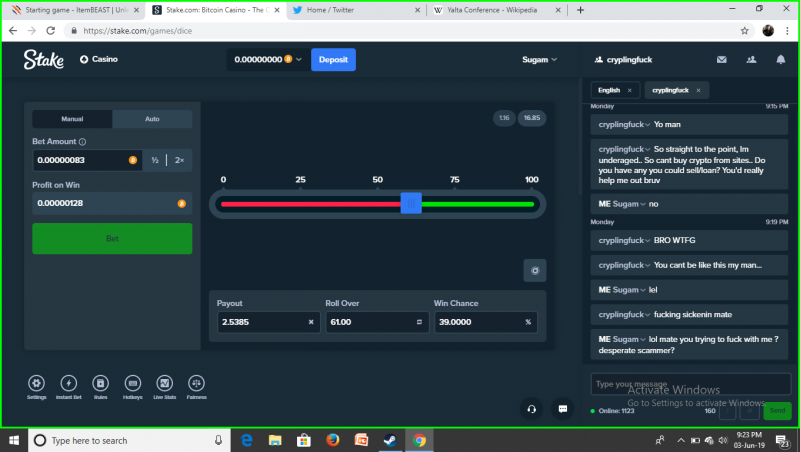Open the Casino menu item
800x452 pixels.
99,59
